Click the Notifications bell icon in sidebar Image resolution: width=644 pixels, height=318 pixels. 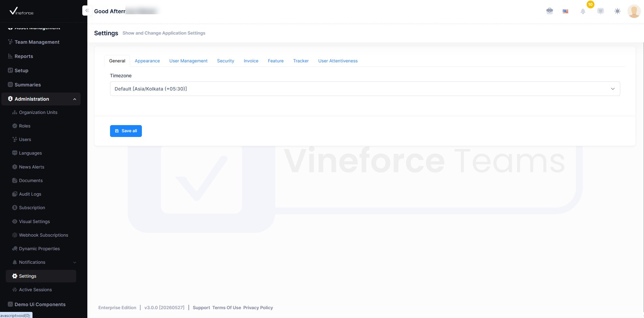click(15, 262)
